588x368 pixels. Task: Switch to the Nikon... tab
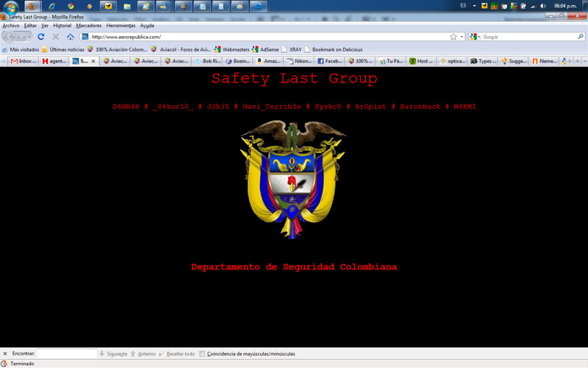pos(299,61)
